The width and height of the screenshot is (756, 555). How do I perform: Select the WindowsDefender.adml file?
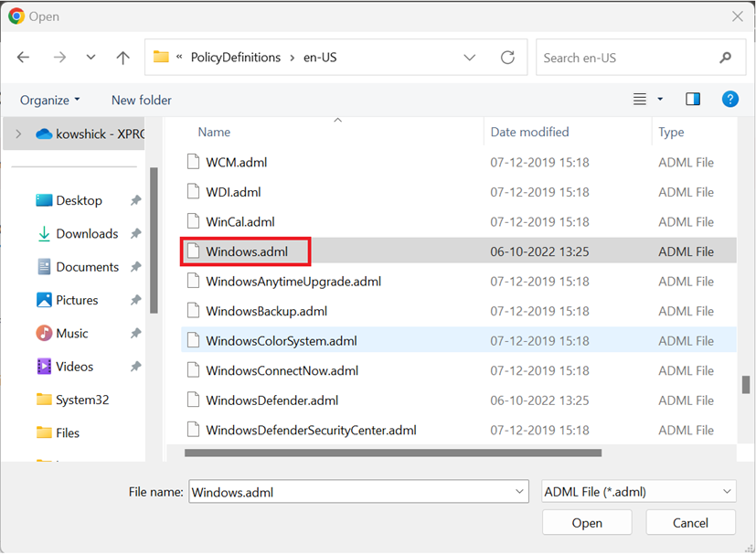(x=272, y=400)
